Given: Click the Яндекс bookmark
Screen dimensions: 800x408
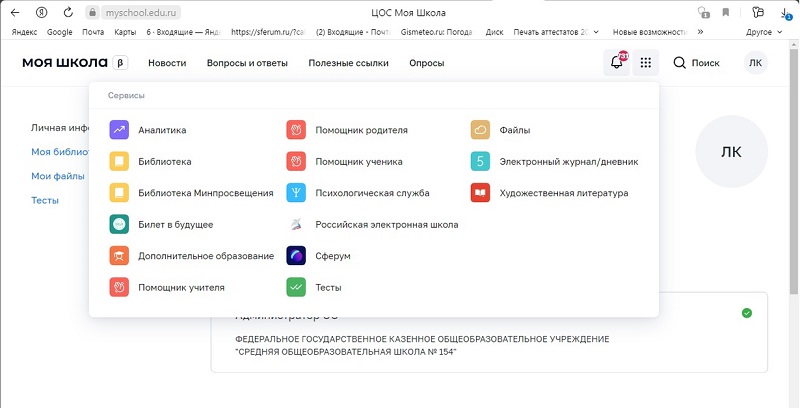Looking at the screenshot, I should [x=24, y=32].
